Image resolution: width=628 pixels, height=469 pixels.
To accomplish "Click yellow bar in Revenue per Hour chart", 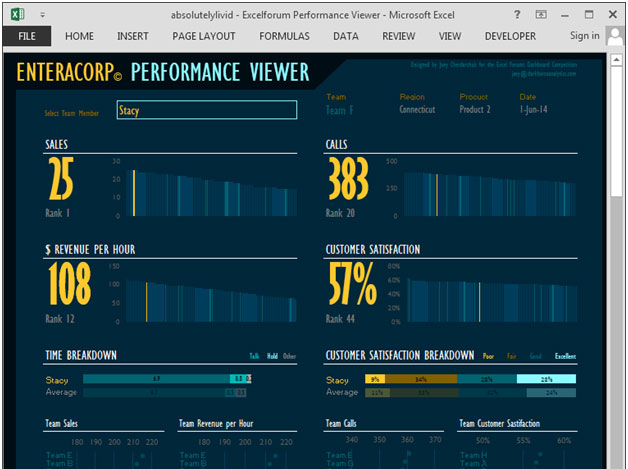I will (x=147, y=302).
